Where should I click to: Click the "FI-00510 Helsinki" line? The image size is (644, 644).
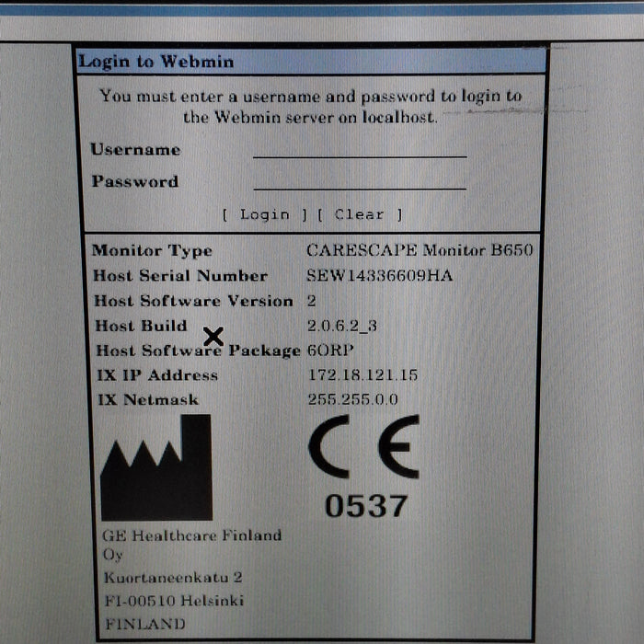coord(174,601)
